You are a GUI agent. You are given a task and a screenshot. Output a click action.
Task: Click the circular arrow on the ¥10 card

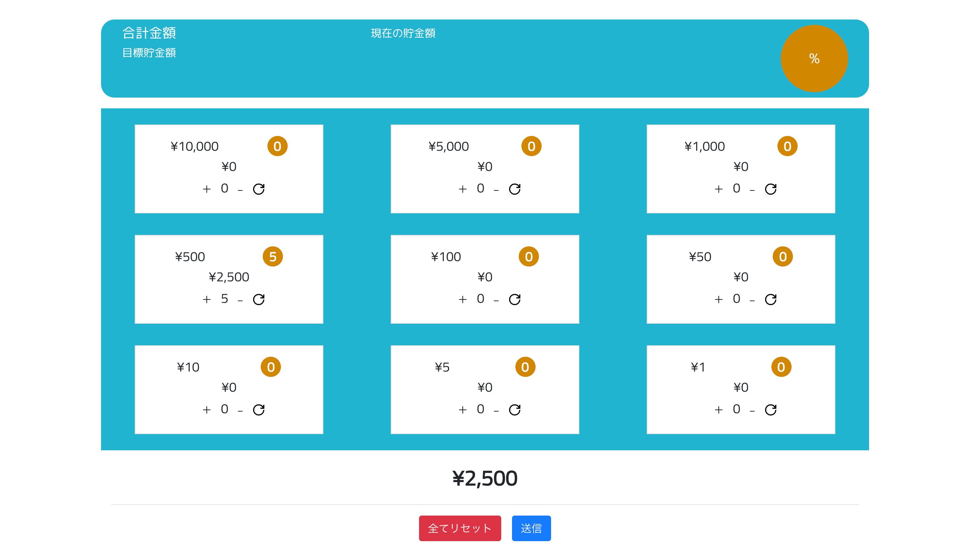[x=259, y=410]
